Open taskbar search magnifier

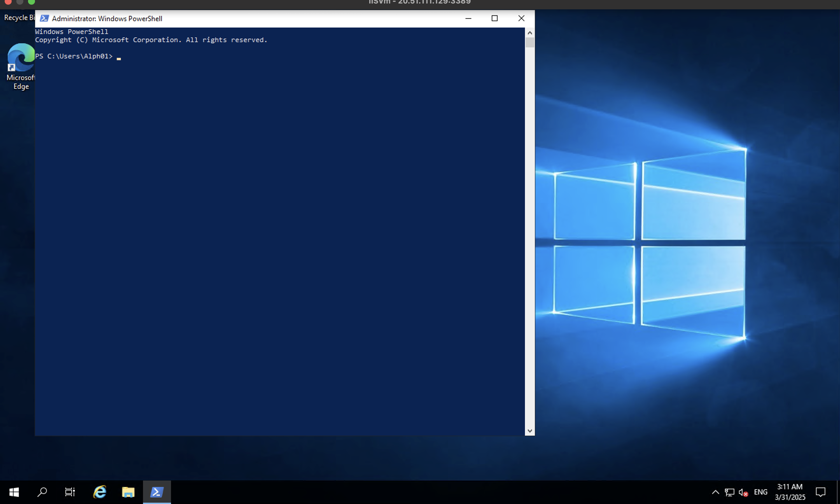tap(42, 492)
